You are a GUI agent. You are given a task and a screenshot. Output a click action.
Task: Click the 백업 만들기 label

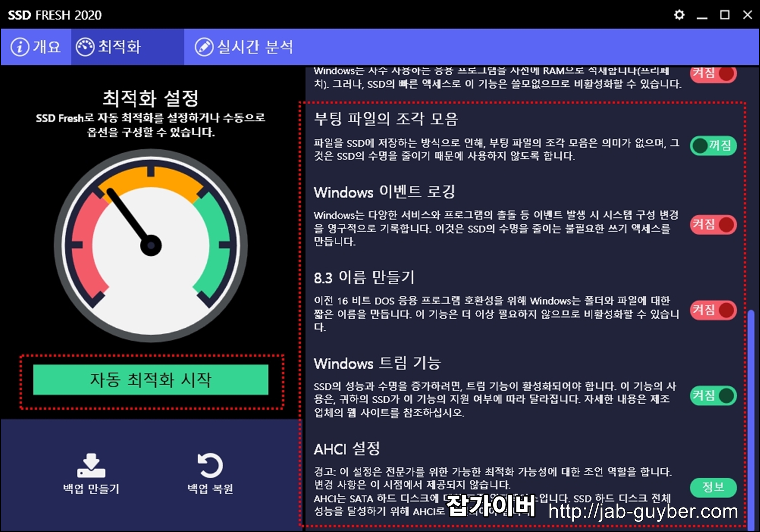(x=91, y=489)
